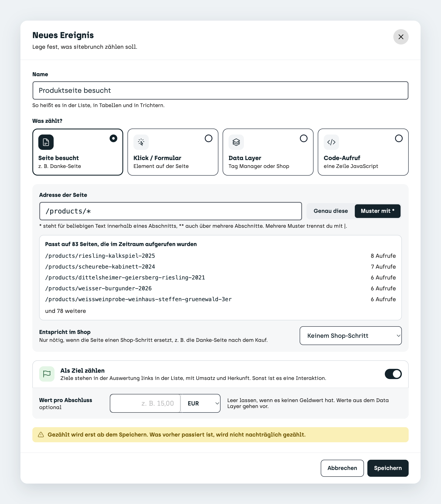Click the '8 Aufrufe' count

coord(383,256)
